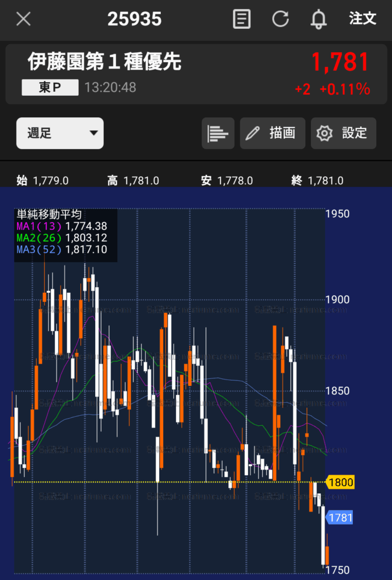Tap the 1900 price axis label
Image resolution: width=392 pixels, height=580 pixels.
point(338,299)
